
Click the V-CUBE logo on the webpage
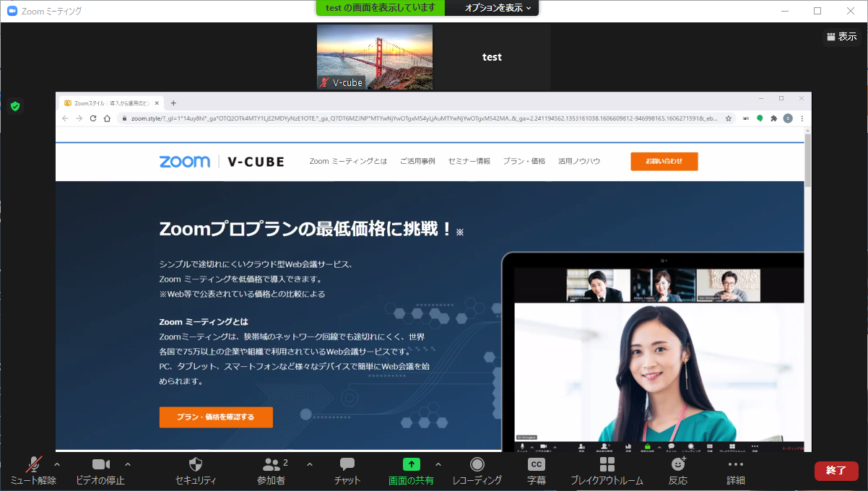point(256,162)
